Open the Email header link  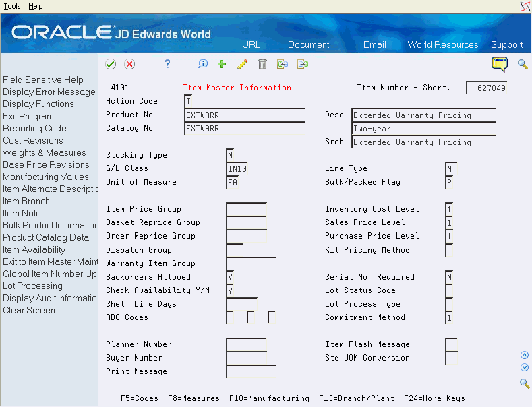(x=375, y=44)
